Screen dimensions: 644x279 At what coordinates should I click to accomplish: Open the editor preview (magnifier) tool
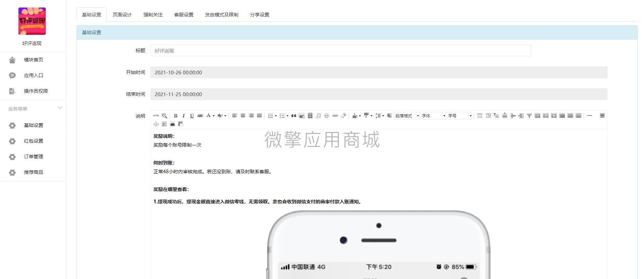coord(164,116)
